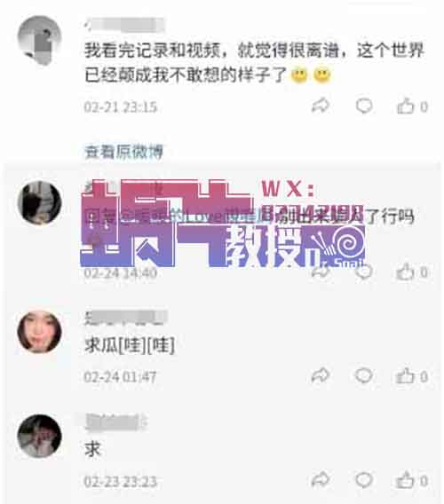Image resolution: width=444 pixels, height=504 pixels.
Task: Forward the 求 comment from 02-23 23:23
Action: tap(321, 480)
